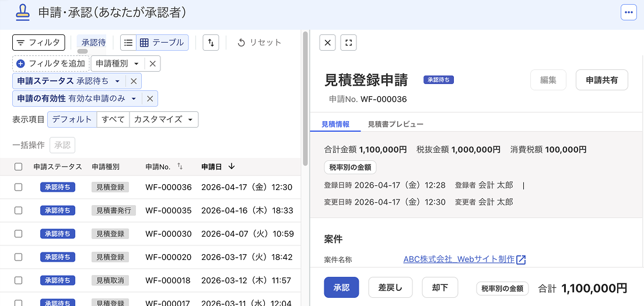This screenshot has width=644, height=306.
Task: Open the カスタマイズ dropdown
Action: coord(164,119)
